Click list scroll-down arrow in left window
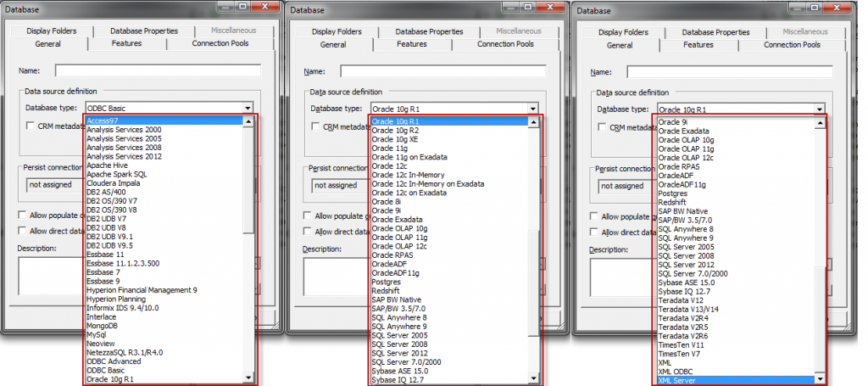 click(248, 379)
